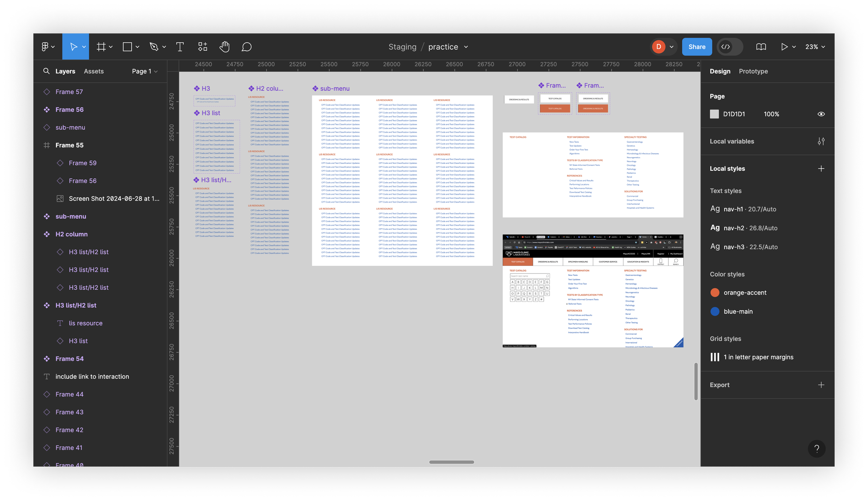Open Local variables settings icon
The height and width of the screenshot is (500, 868).
pos(821,142)
